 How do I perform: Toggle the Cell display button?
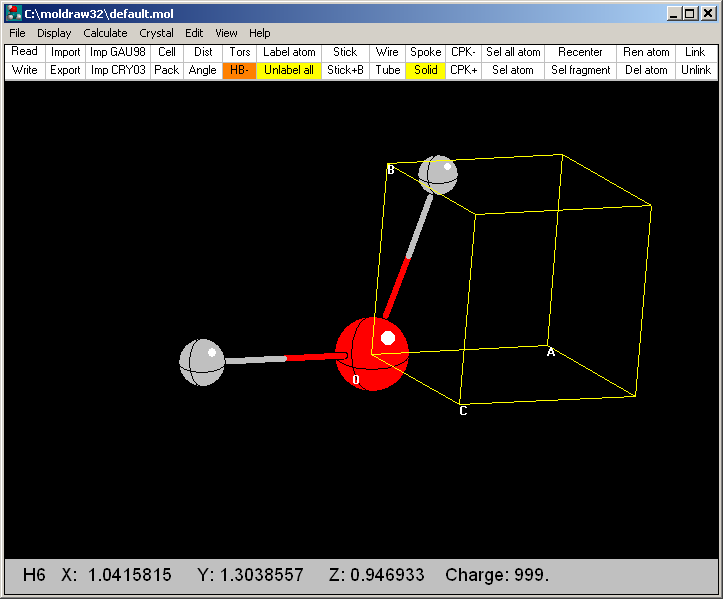(x=167, y=52)
